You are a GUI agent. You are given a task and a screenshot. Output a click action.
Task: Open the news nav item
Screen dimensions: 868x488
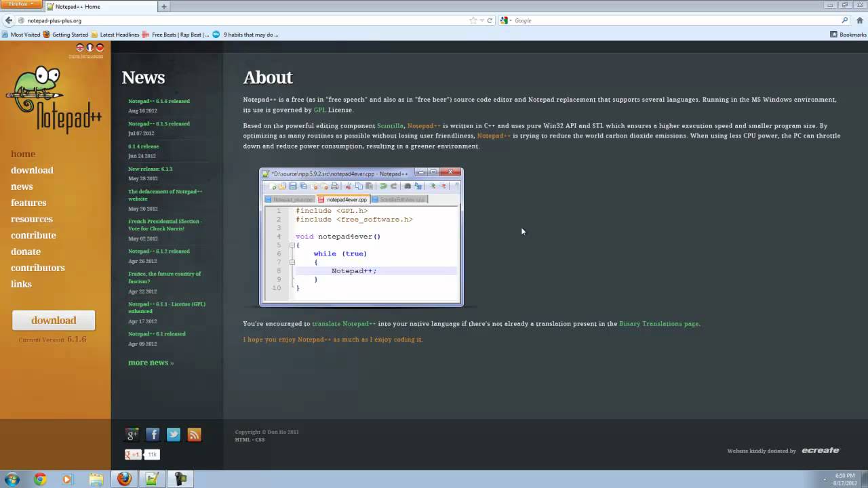click(22, 186)
